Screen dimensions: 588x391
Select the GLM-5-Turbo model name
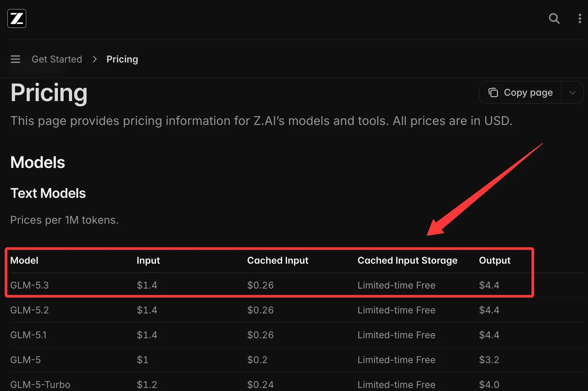40,385
